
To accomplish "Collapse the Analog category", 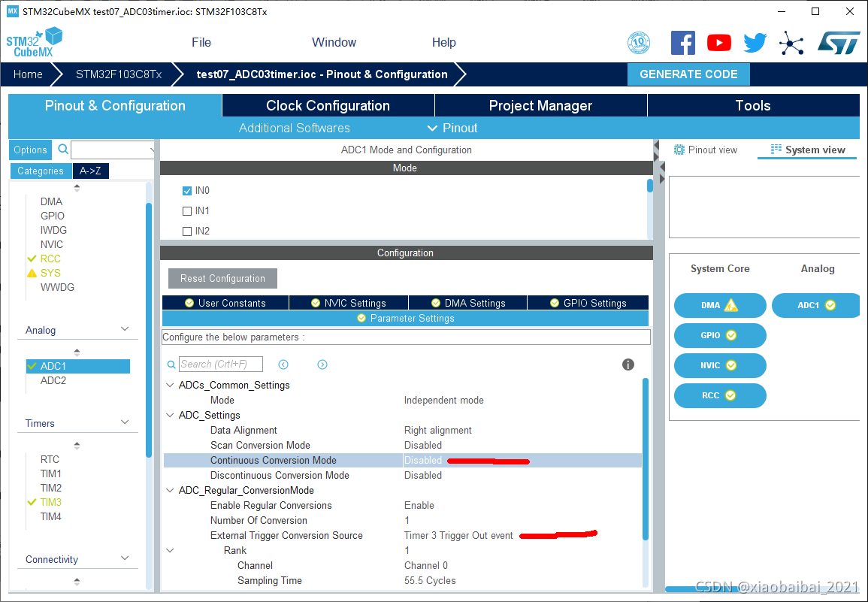I will point(125,329).
